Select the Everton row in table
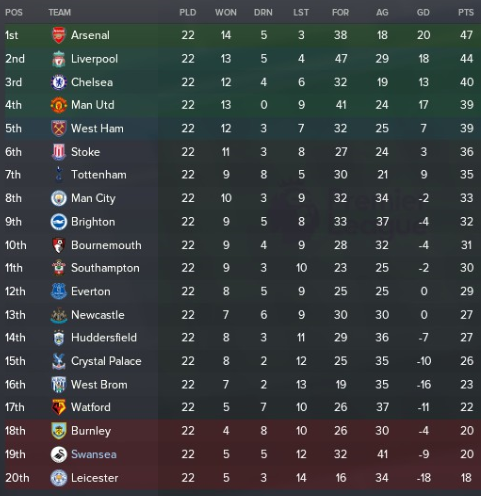The width and height of the screenshot is (481, 496). (x=240, y=291)
